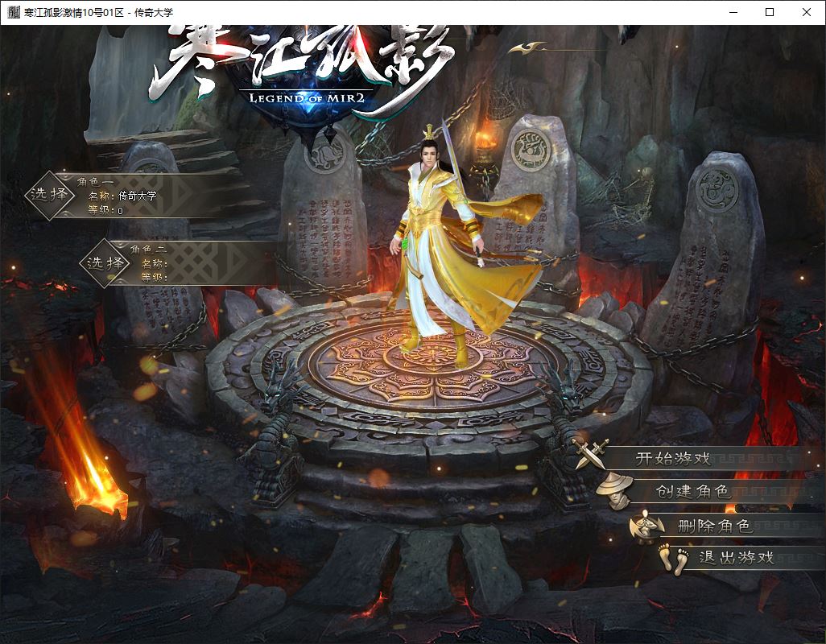
Task: Minimize the game window
Action: pyautogui.click(x=733, y=12)
